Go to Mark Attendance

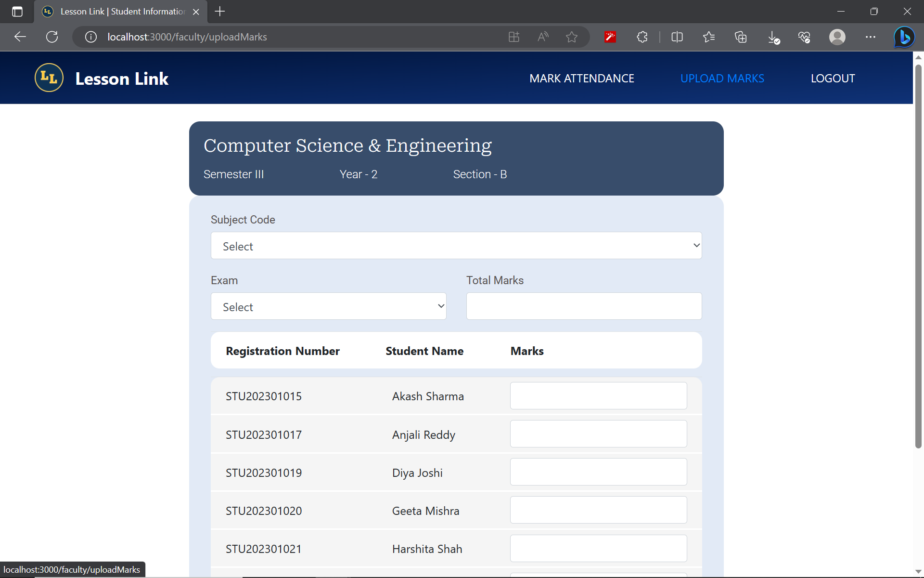[581, 78]
